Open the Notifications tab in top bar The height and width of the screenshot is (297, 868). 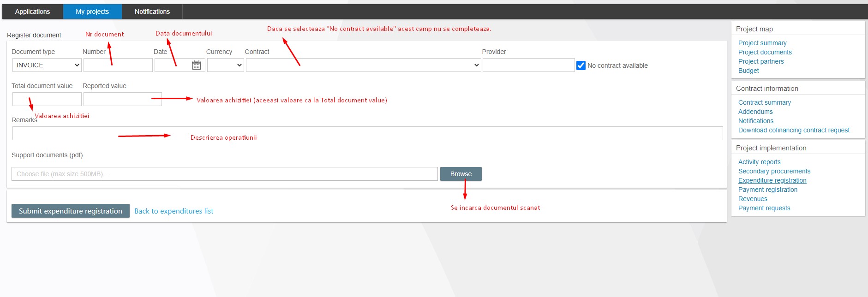152,12
